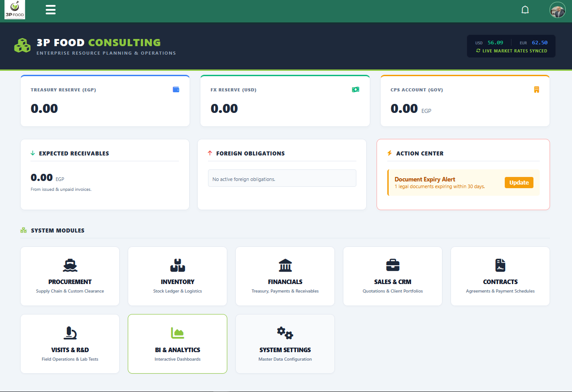572x392 pixels.
Task: Open the Sales & CRM module card
Action: tap(393, 276)
